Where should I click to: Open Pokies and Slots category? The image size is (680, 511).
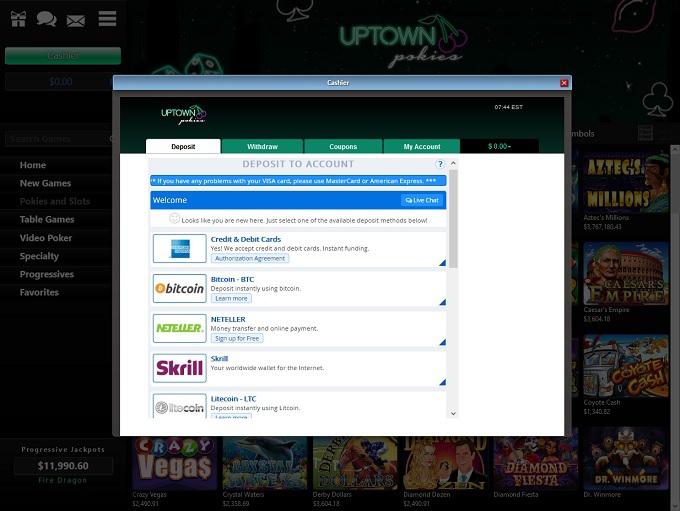coord(55,202)
